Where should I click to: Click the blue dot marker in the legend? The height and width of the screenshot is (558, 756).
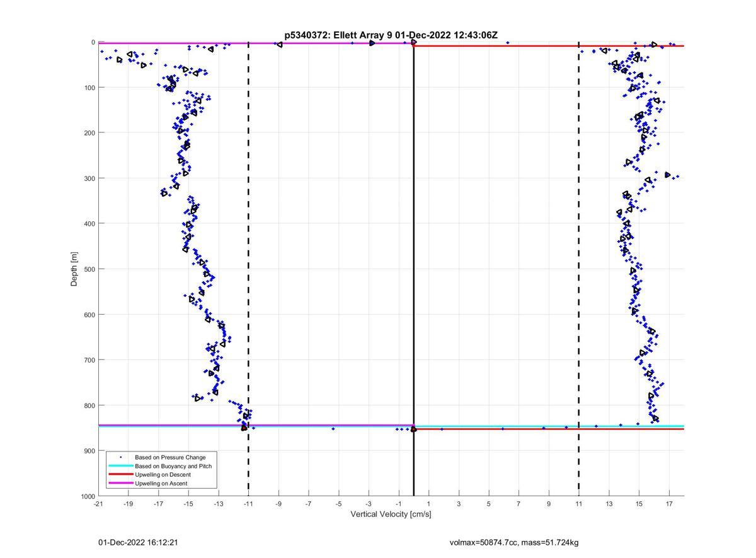[121, 457]
